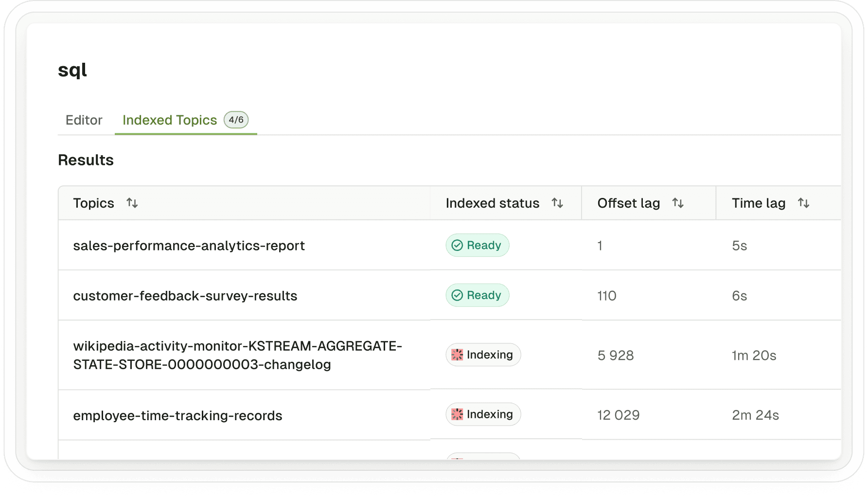Select the Indexed Topics tab
This screenshot has width=868, height=498.
170,120
